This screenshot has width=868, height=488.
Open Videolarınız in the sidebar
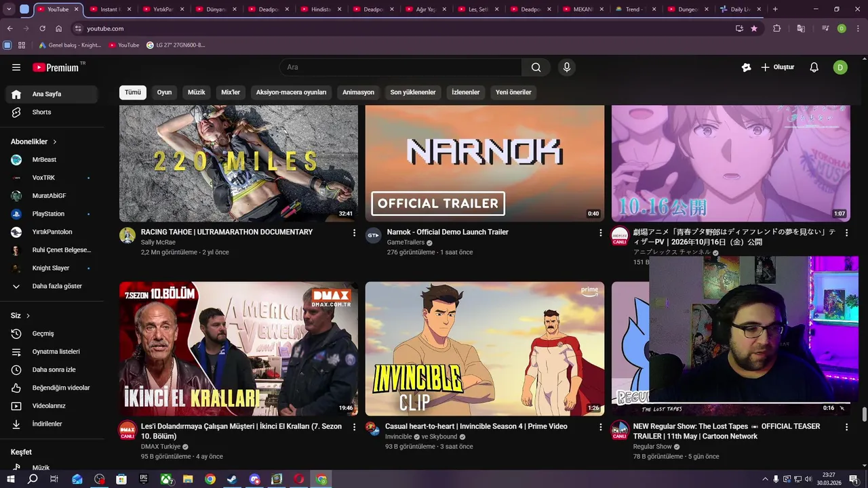point(52,406)
